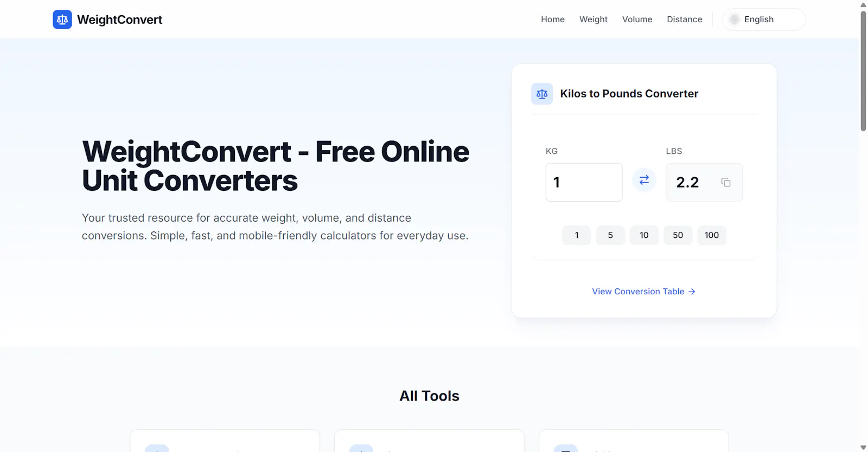Click the LBS unit label
This screenshot has width=868, height=452.
point(674,151)
